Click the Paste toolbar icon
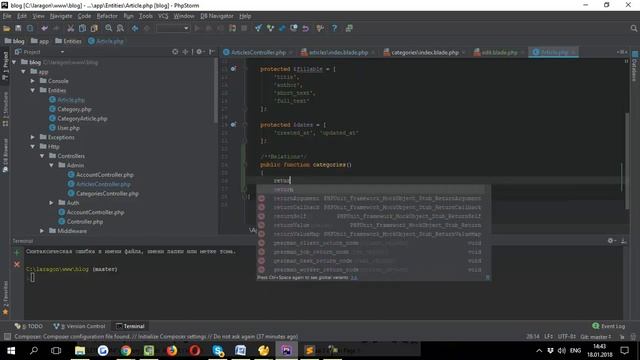The image size is (640, 360). 94,28
